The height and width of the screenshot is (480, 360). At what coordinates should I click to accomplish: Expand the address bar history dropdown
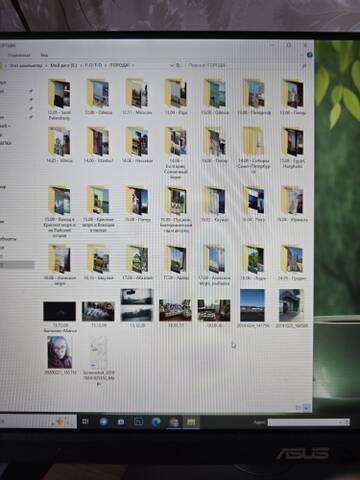[x=172, y=66]
